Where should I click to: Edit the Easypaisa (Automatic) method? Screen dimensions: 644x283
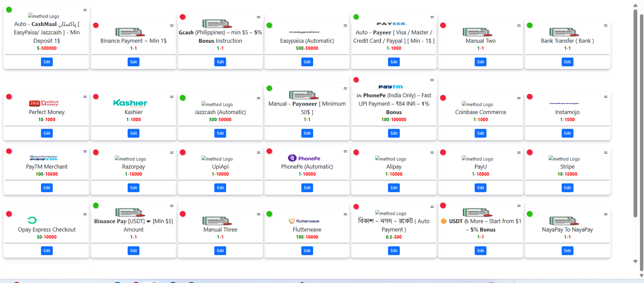[307, 62]
